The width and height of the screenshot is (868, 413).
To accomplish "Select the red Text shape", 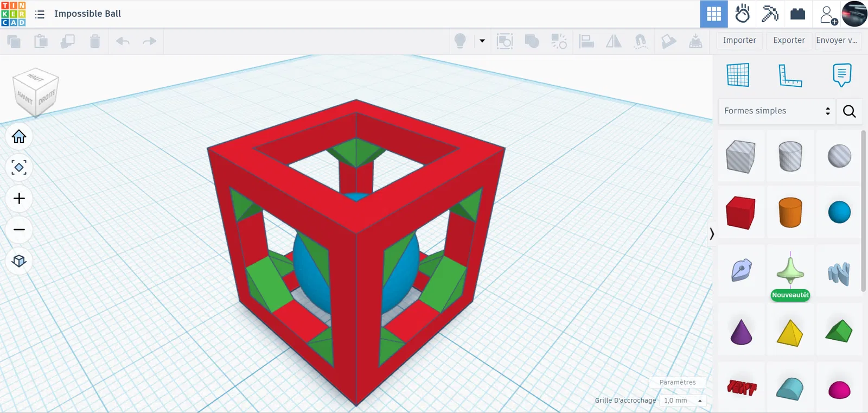I will point(741,388).
